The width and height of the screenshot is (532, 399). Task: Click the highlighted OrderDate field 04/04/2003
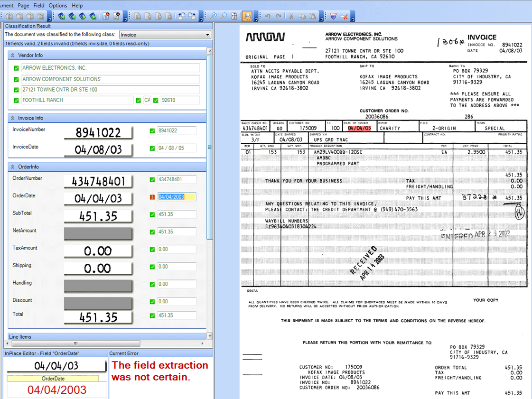pos(177,197)
